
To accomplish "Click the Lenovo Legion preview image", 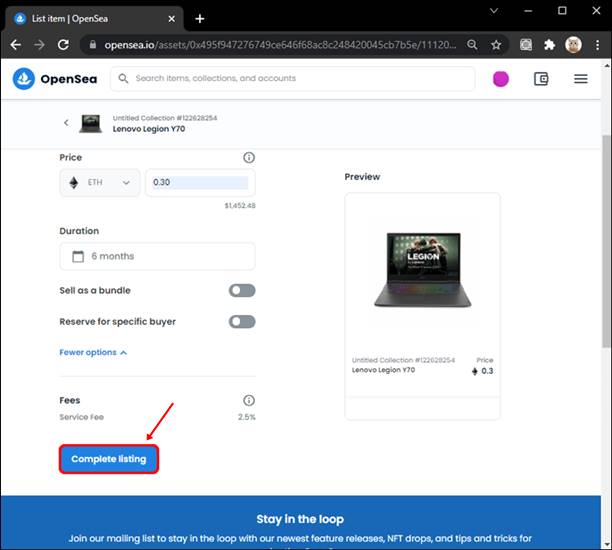I will click(422, 268).
